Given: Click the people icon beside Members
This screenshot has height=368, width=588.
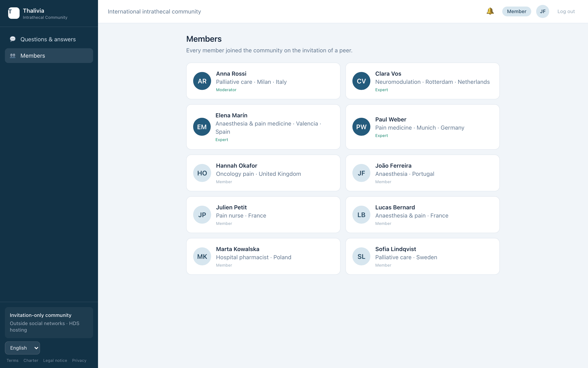Looking at the screenshot, I should (13, 56).
